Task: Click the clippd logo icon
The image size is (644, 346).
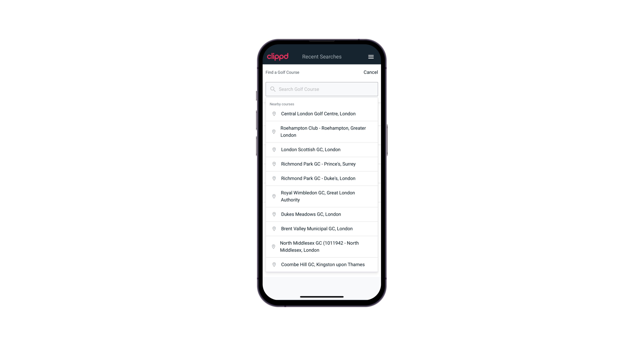Action: 278,57
